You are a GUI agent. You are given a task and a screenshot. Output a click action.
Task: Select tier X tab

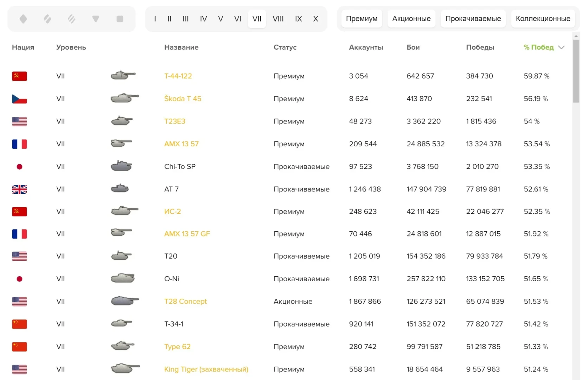(x=315, y=19)
